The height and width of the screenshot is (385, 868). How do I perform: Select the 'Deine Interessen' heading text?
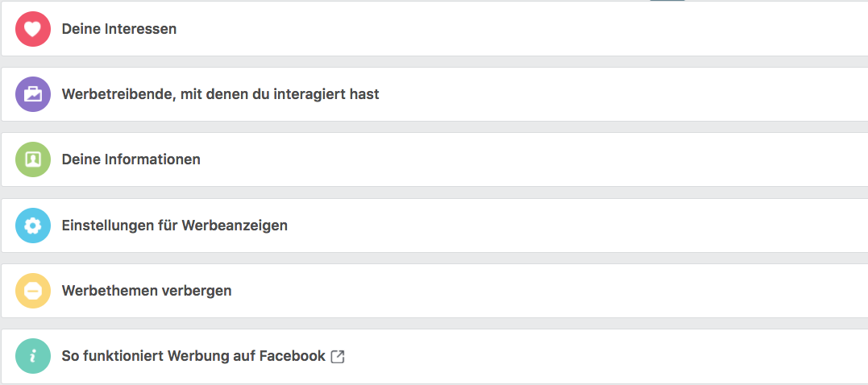[119, 29]
